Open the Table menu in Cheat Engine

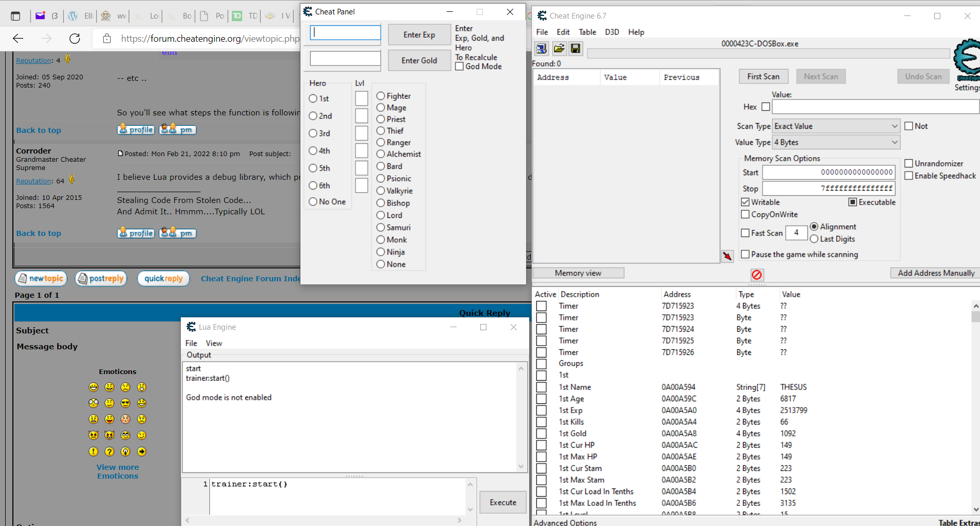tap(587, 32)
